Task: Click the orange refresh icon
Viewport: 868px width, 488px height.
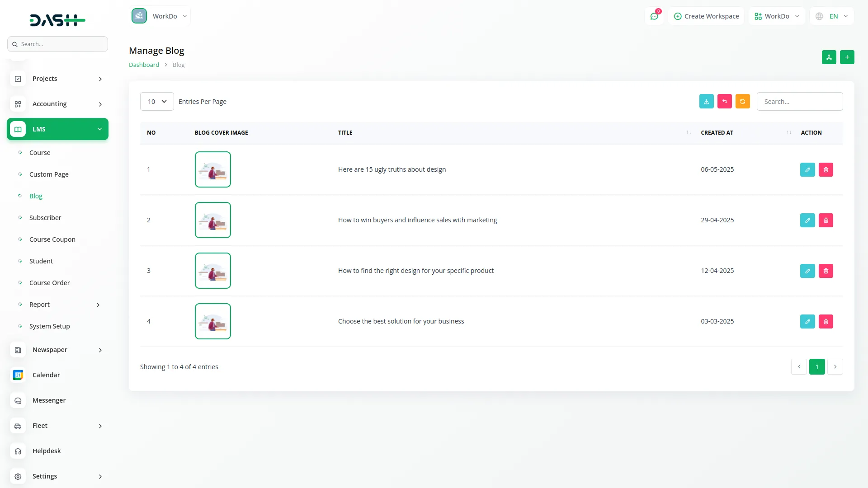Action: coord(742,102)
